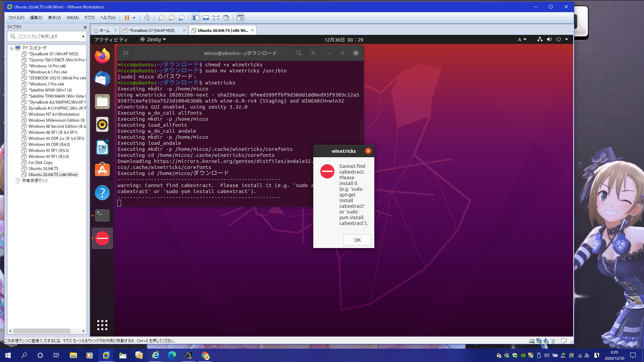Revert to the previous VM snapshot

(x=171, y=18)
